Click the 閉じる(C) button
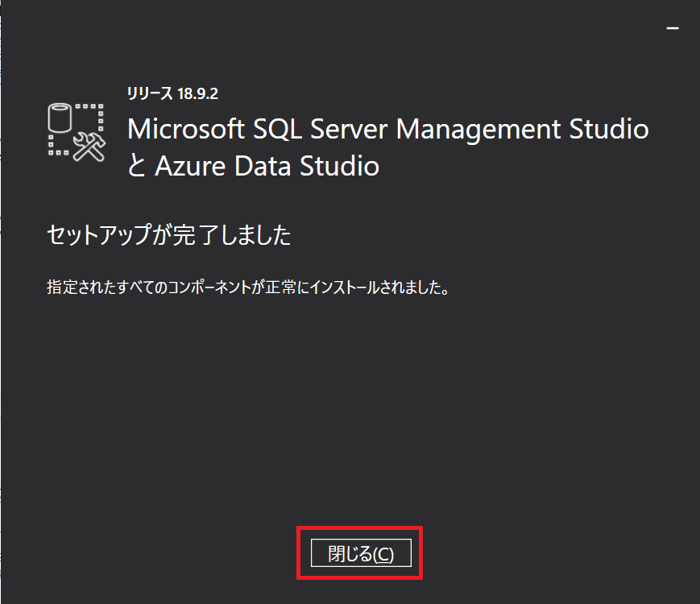Image resolution: width=700 pixels, height=604 pixels. click(361, 553)
